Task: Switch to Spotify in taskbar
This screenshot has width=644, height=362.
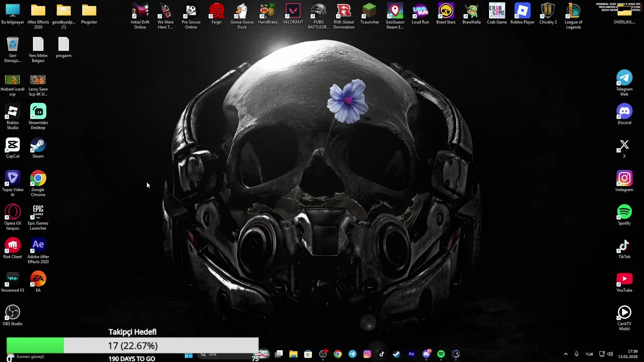Action: pyautogui.click(x=441, y=354)
